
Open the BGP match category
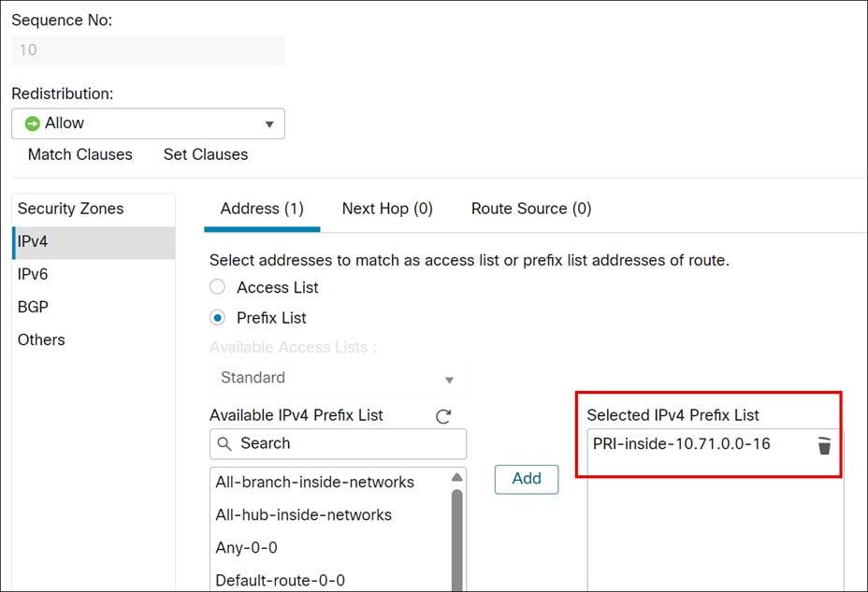(x=33, y=307)
